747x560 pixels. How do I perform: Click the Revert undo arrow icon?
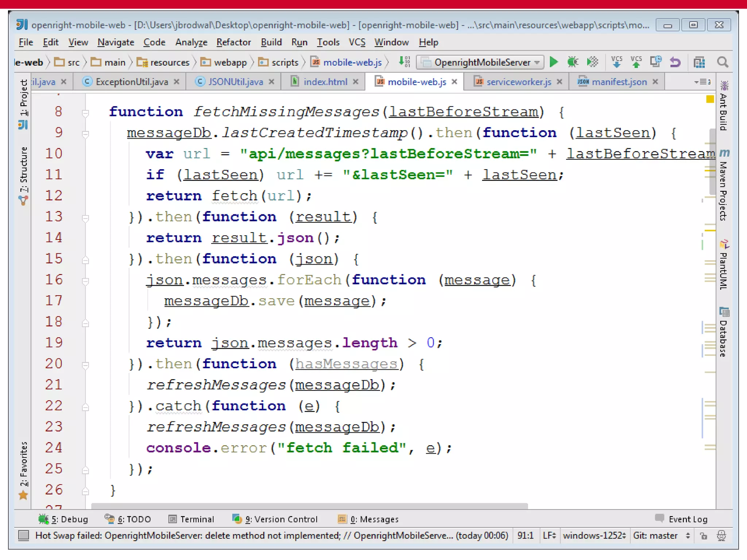[675, 62]
